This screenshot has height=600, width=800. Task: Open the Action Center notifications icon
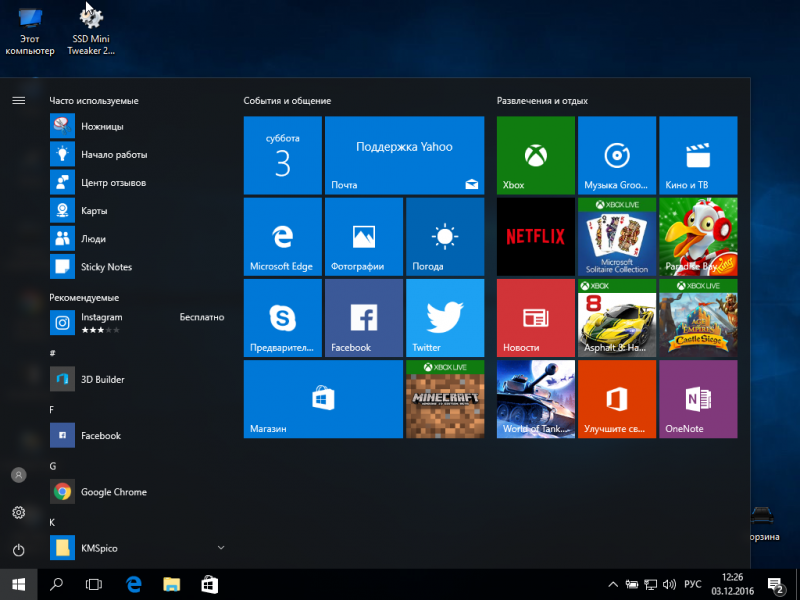[776, 586]
